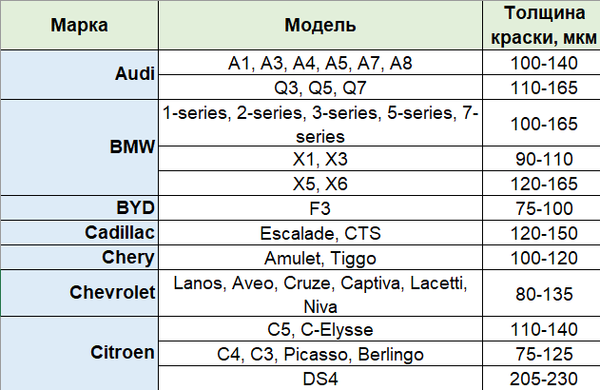The height and width of the screenshot is (390, 600).
Task: Select the C5, C-Elysse cell
Action: [320, 329]
